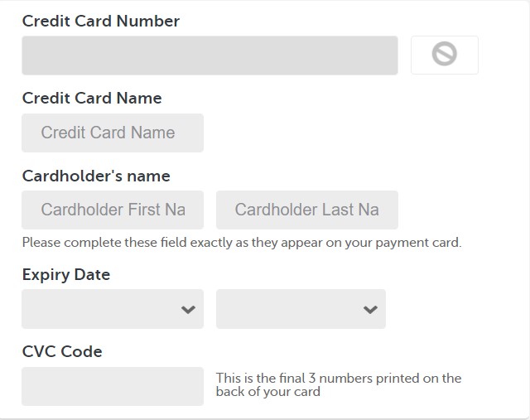Open the second Expiry Date dropdown

click(x=301, y=309)
